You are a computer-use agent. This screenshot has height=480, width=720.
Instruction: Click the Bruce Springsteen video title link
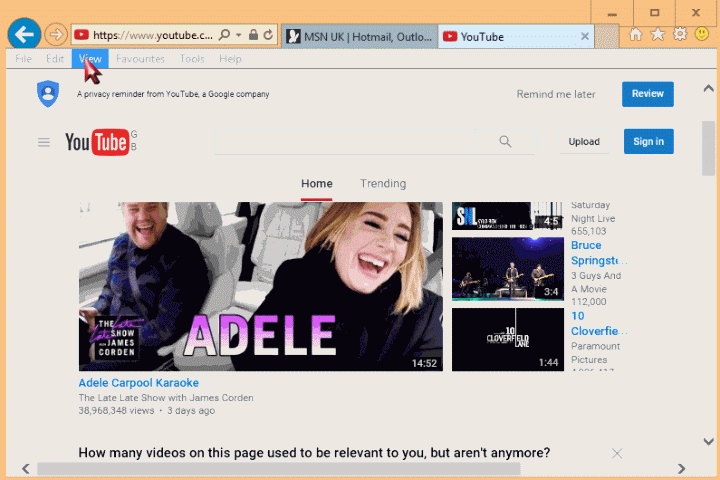[x=599, y=253]
